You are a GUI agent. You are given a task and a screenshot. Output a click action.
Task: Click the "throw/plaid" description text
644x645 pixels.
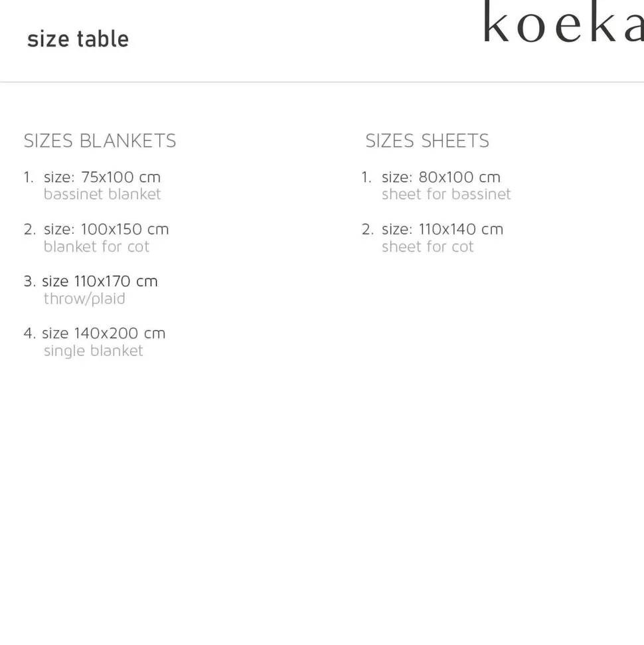[84, 298]
